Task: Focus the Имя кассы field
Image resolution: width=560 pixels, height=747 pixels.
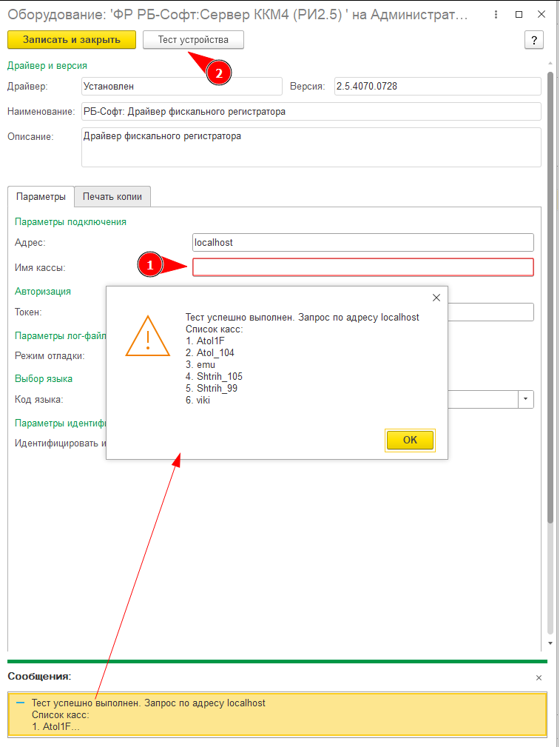Action: (x=363, y=267)
